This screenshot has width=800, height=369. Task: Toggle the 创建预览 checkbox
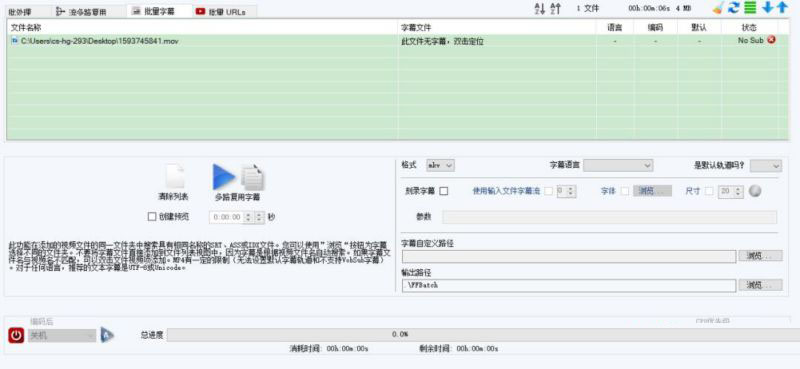click(x=152, y=216)
